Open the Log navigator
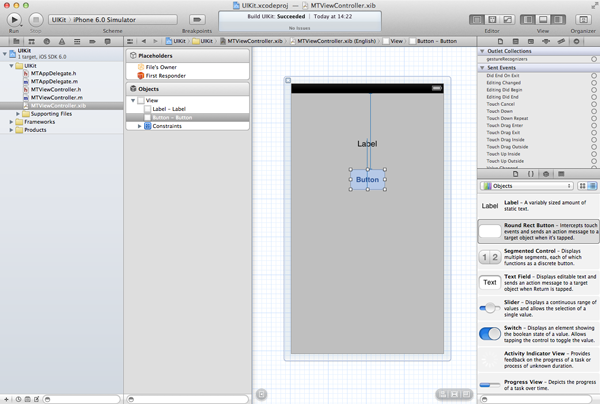This screenshot has height=404, width=600. point(108,41)
